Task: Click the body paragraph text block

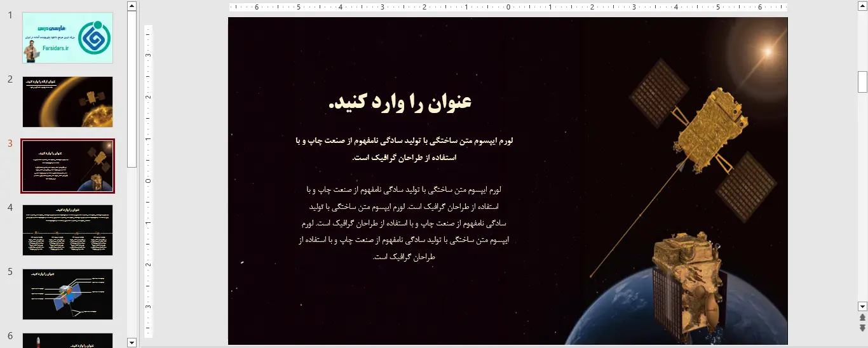Action: [404, 224]
